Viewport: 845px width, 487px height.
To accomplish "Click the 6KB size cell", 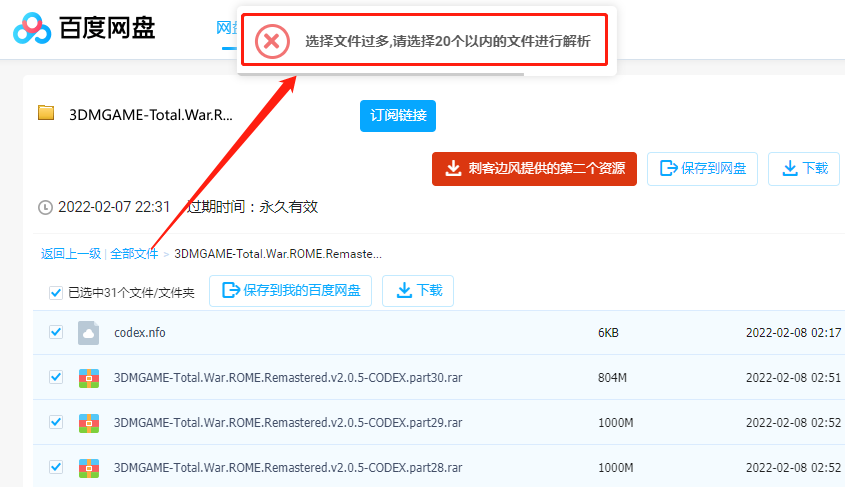I will (608, 333).
